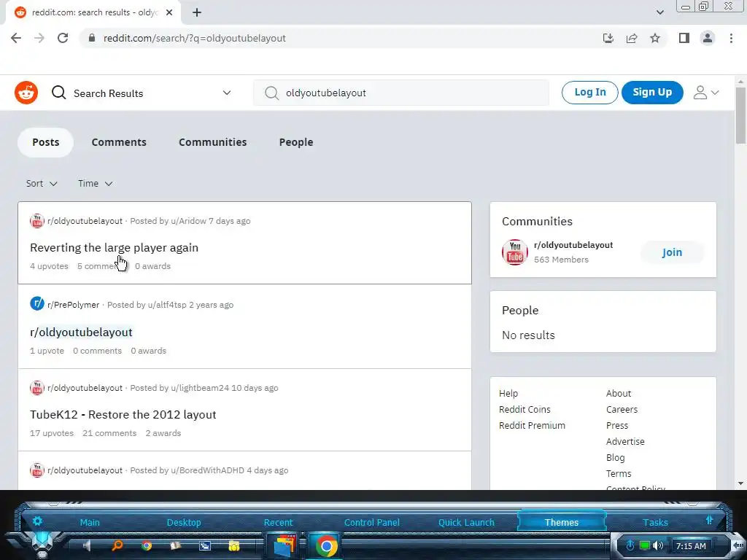This screenshot has height=560, width=747.
Task: Switch to the Communities tab
Action: pyautogui.click(x=213, y=142)
